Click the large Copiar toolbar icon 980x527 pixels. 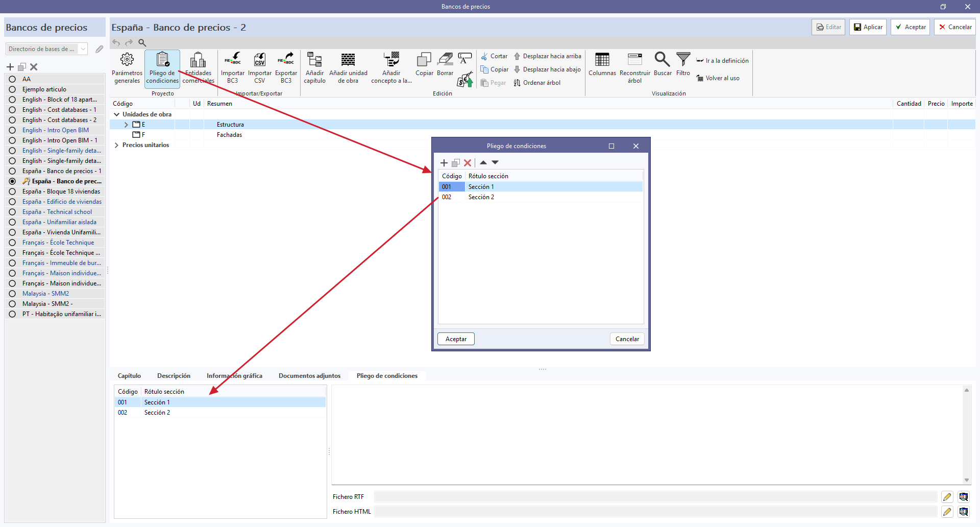424,65
